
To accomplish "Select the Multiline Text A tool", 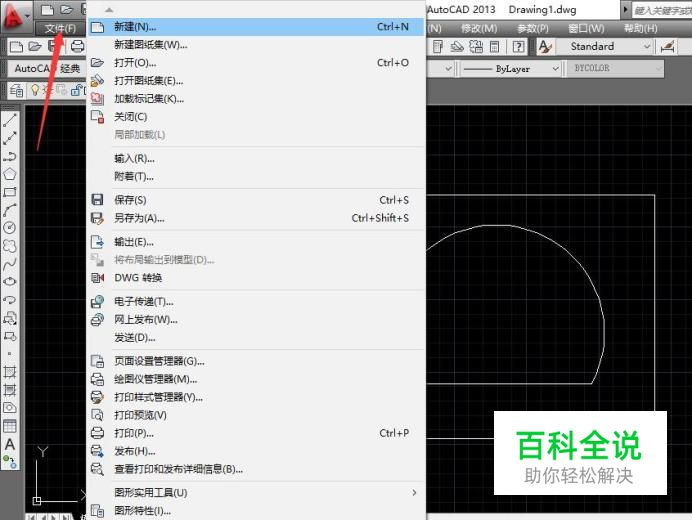I will pyautogui.click(x=10, y=444).
